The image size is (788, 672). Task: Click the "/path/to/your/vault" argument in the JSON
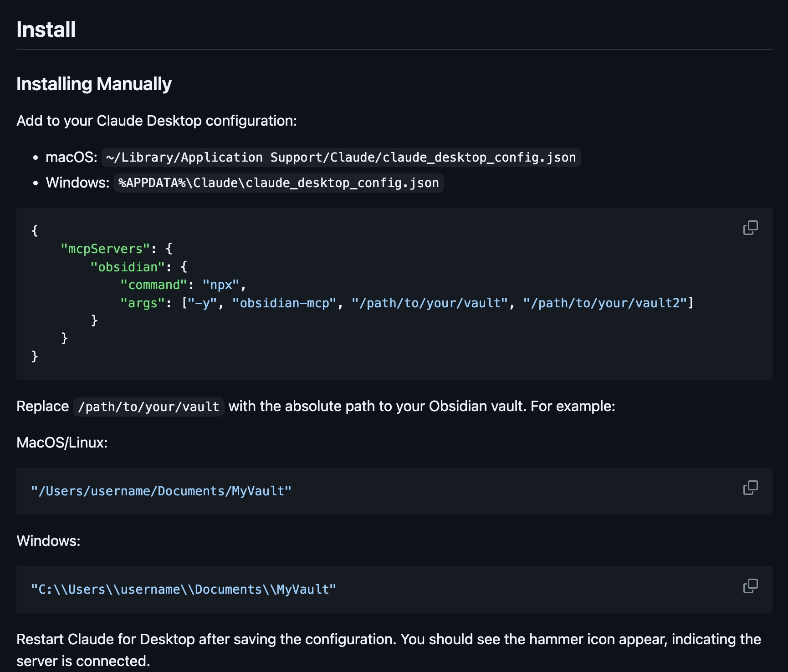tap(430, 303)
